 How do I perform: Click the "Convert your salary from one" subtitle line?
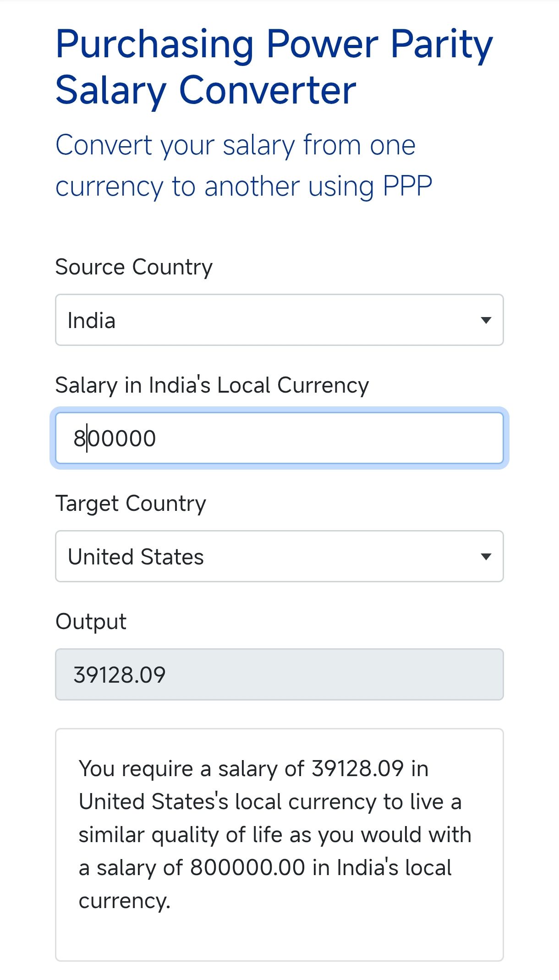click(x=236, y=145)
